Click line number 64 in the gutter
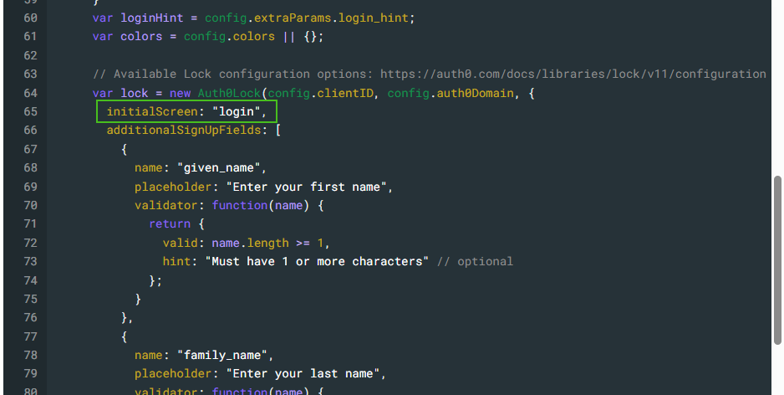 click(30, 93)
